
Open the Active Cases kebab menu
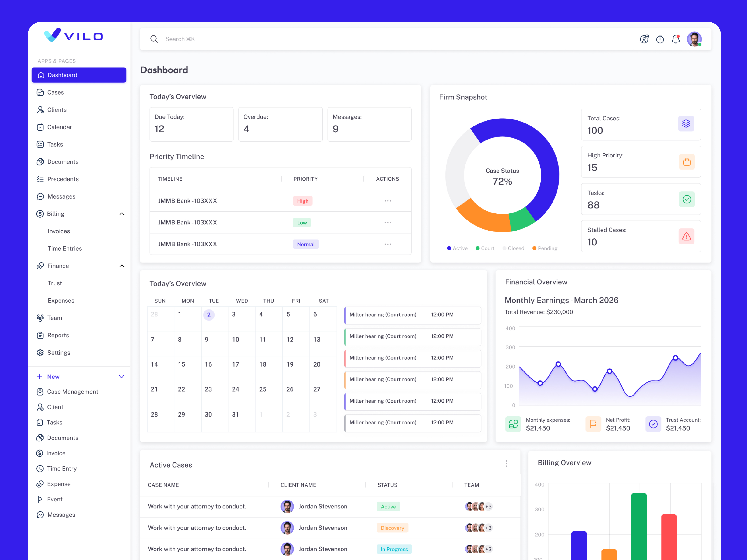pyautogui.click(x=506, y=463)
